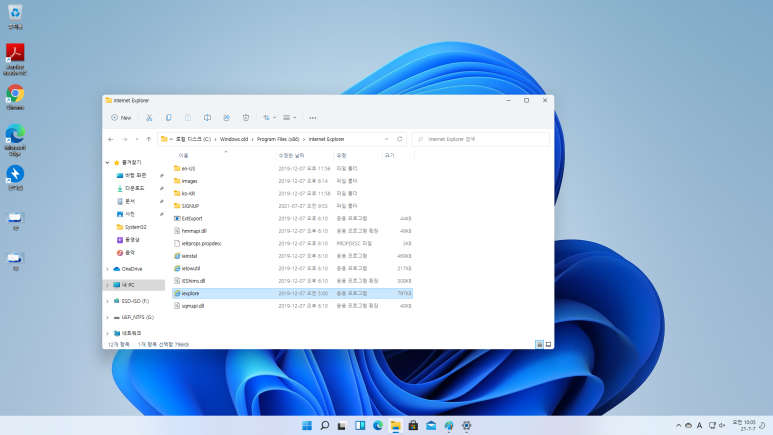This screenshot has width=773, height=435.
Task: Open taskbar Search magnifier
Action: (324, 426)
